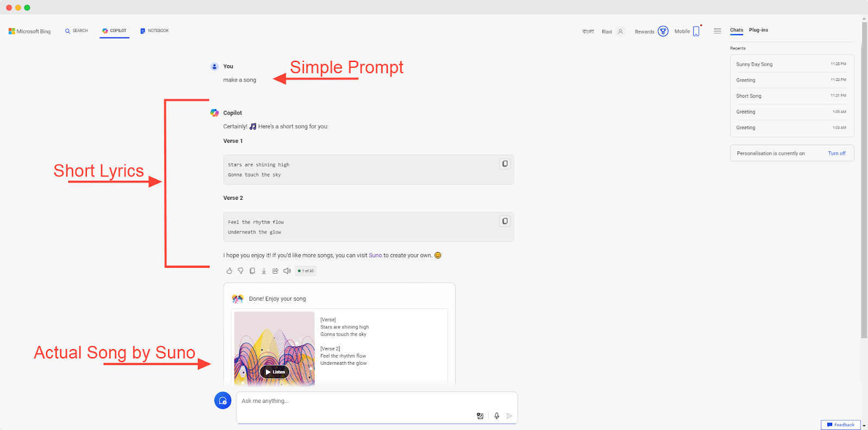Go to Microsoft Bing home logo
The image size is (868, 430).
[x=30, y=31]
